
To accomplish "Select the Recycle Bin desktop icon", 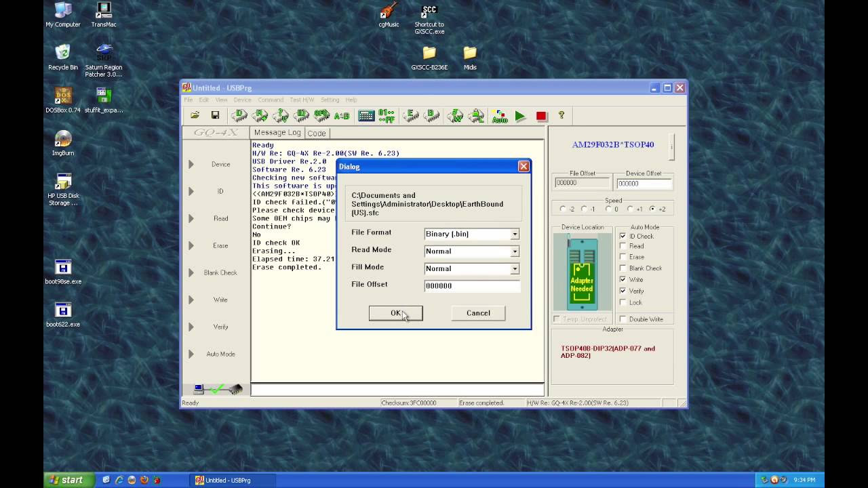I will click(63, 58).
